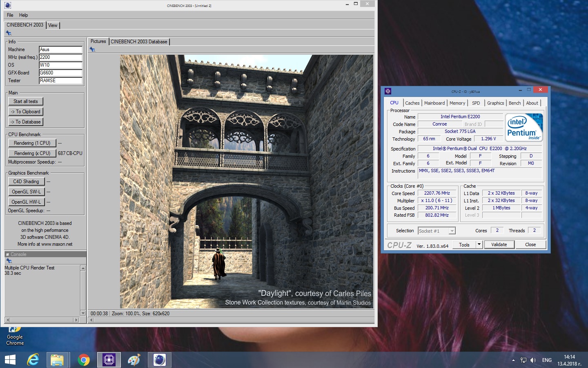Open the Help menu in CINEBENCH
This screenshot has width=588, height=368.
tap(24, 15)
